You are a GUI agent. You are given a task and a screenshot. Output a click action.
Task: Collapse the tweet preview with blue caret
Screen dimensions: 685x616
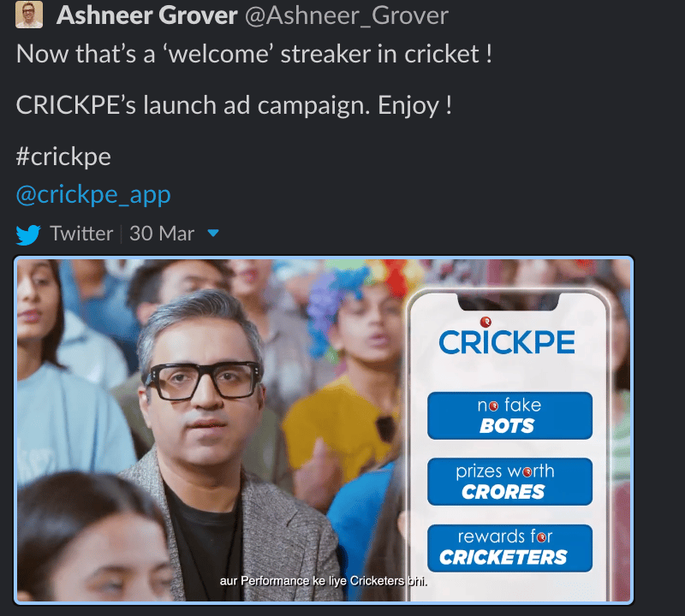coord(212,233)
